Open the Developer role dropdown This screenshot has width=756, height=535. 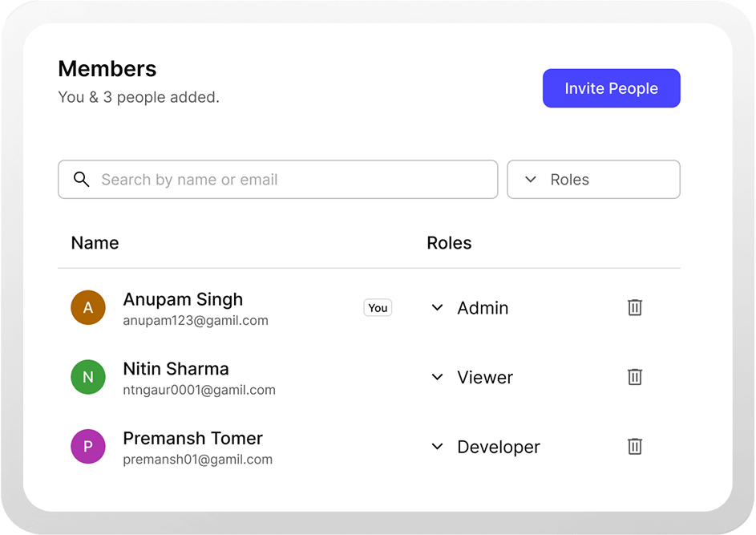coord(486,447)
